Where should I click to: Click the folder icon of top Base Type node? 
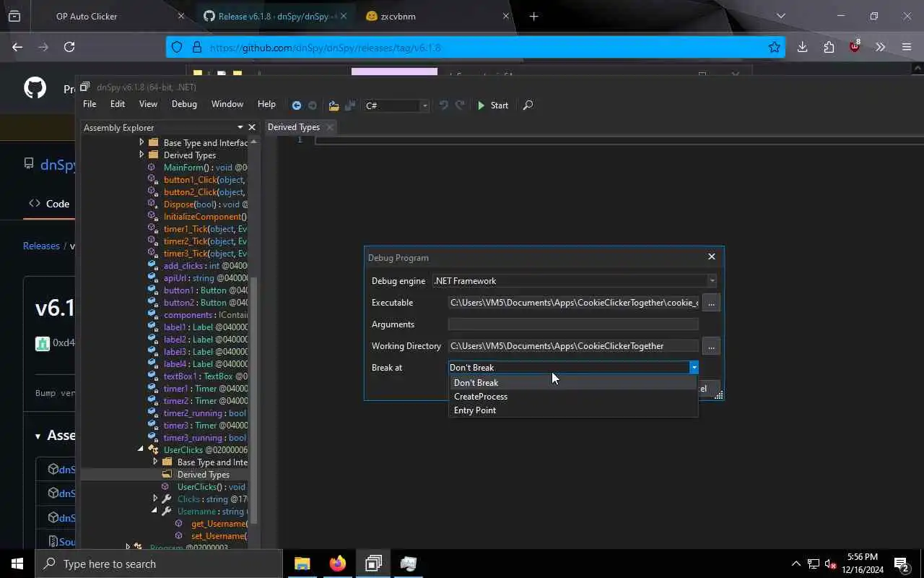[153, 142]
